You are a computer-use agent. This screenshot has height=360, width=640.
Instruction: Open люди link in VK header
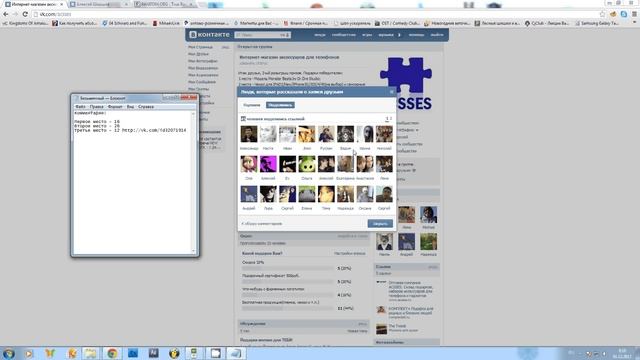point(320,35)
